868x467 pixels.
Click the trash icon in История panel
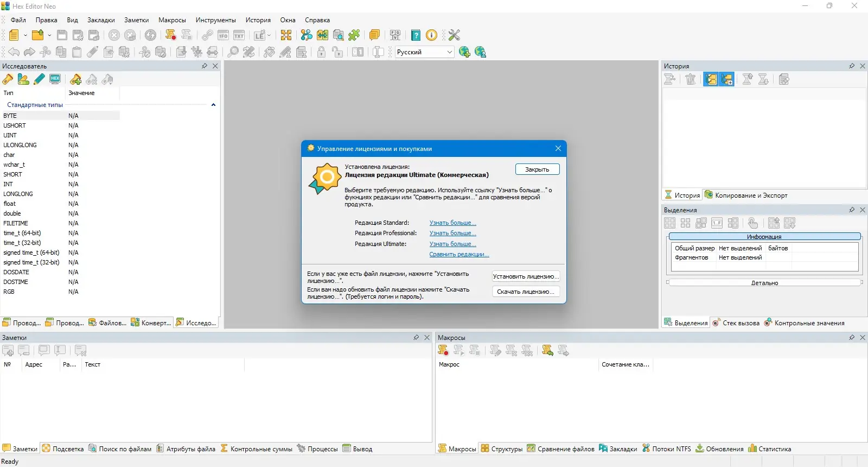[691, 79]
